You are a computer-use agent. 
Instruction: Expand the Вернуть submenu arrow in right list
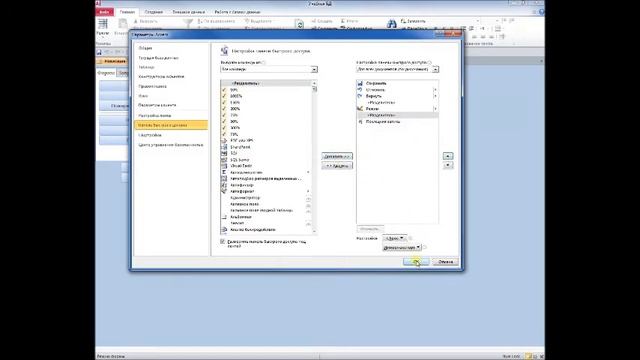pyautogui.click(x=435, y=96)
